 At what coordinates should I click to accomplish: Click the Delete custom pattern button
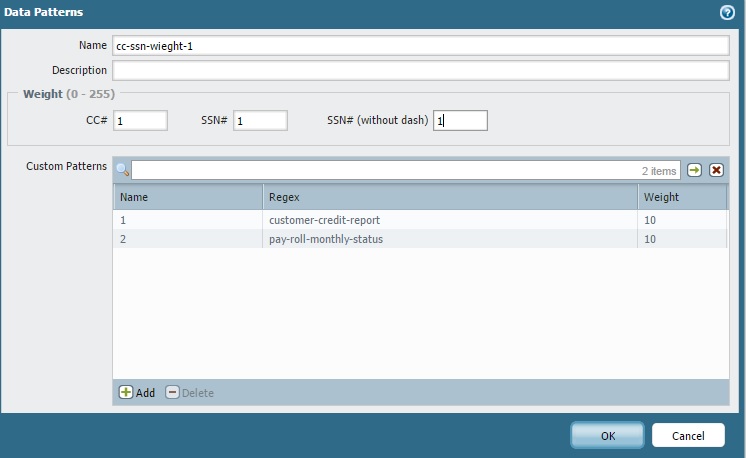(189, 392)
